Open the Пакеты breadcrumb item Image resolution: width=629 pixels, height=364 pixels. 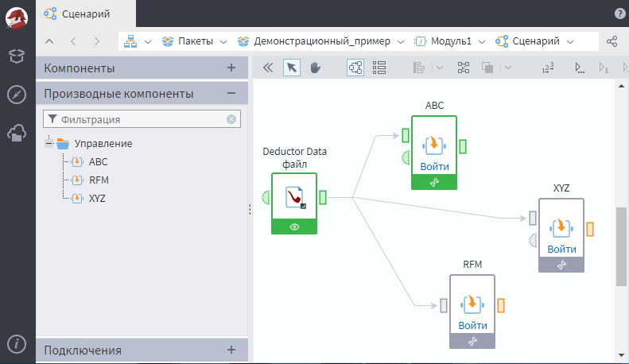tap(188, 41)
